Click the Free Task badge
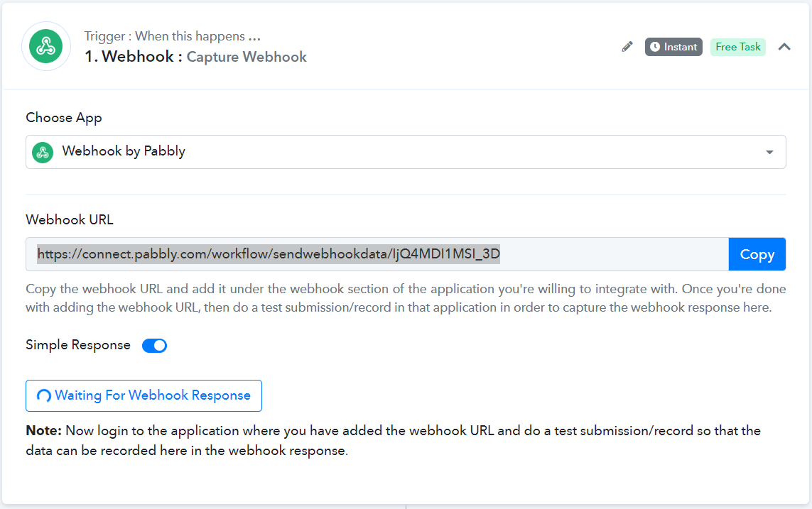Screen dimensions: 812x509 (x=737, y=47)
